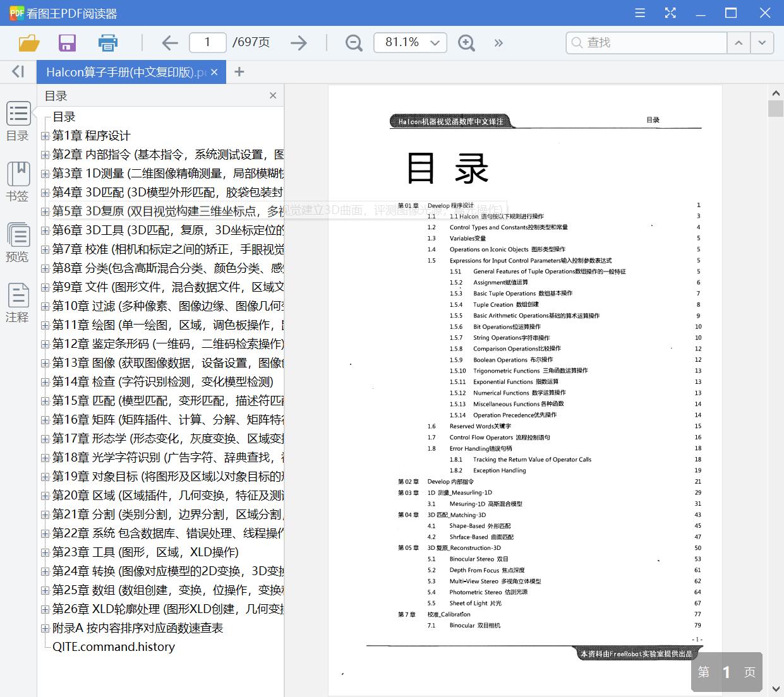Screen dimensions: 784x697
Task: Zoom in with plus magnifier
Action: pos(466,43)
